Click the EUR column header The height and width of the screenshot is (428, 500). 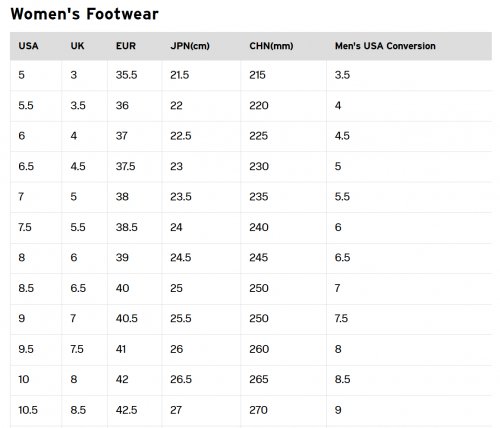126,46
